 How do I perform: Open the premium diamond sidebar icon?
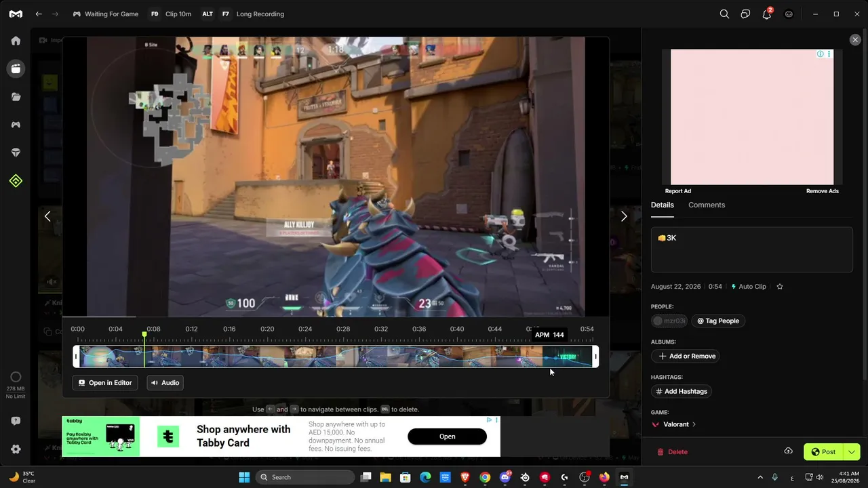click(16, 153)
